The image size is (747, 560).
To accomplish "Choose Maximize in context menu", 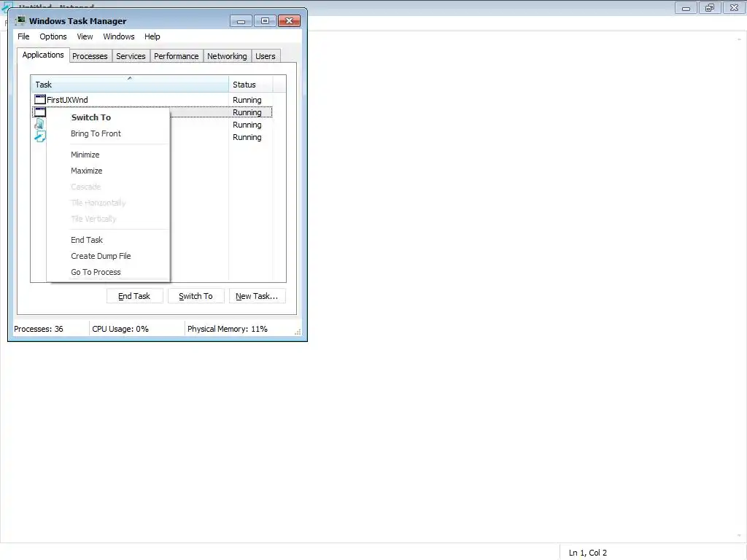I will pyautogui.click(x=108, y=171).
